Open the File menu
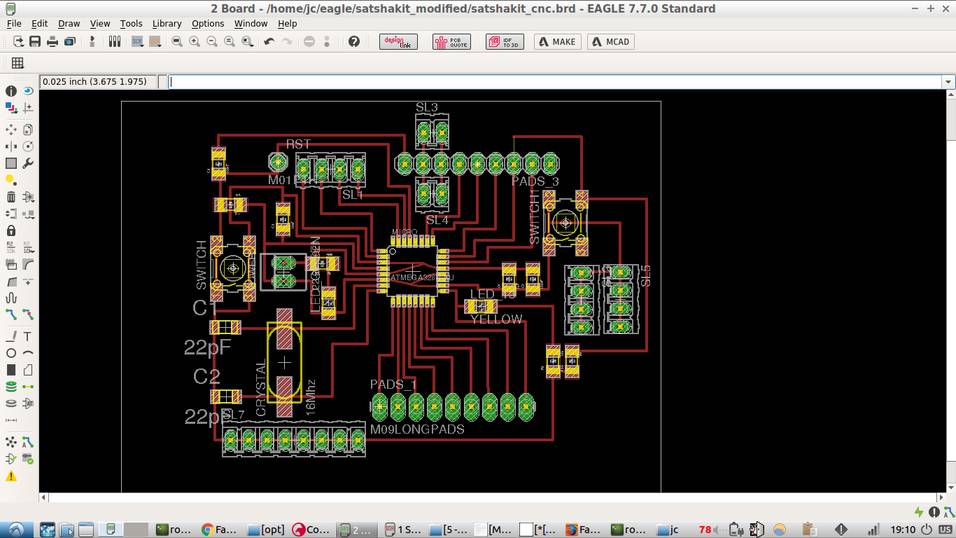The height and width of the screenshot is (538, 956). pyautogui.click(x=13, y=23)
